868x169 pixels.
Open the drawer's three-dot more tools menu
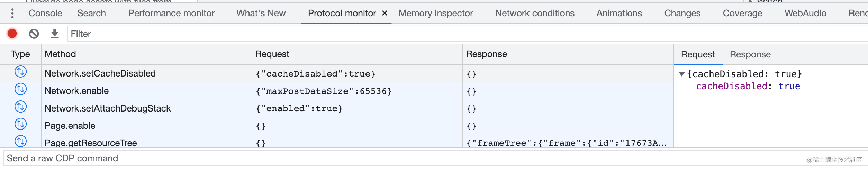[12, 13]
